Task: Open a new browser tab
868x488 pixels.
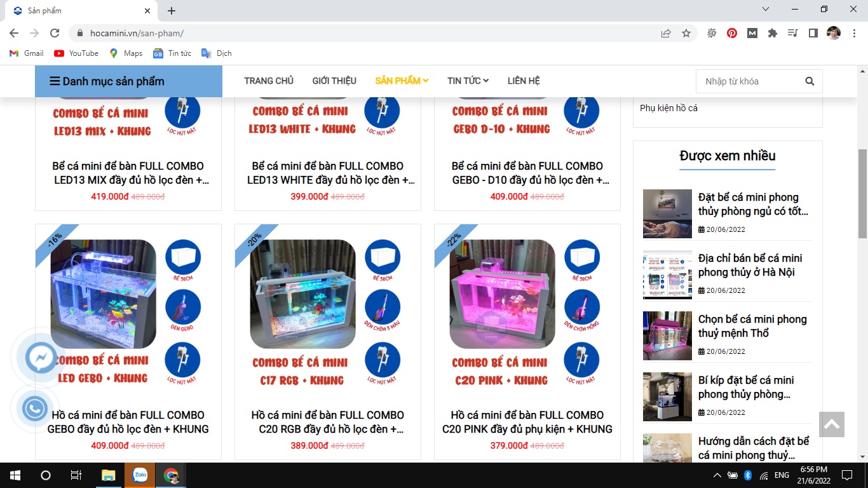Action: click(172, 11)
